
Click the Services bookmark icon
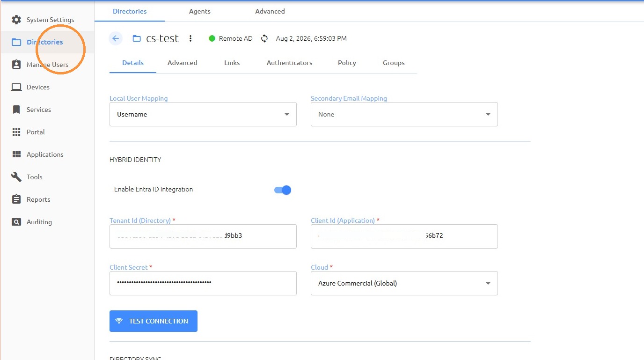pyautogui.click(x=16, y=110)
